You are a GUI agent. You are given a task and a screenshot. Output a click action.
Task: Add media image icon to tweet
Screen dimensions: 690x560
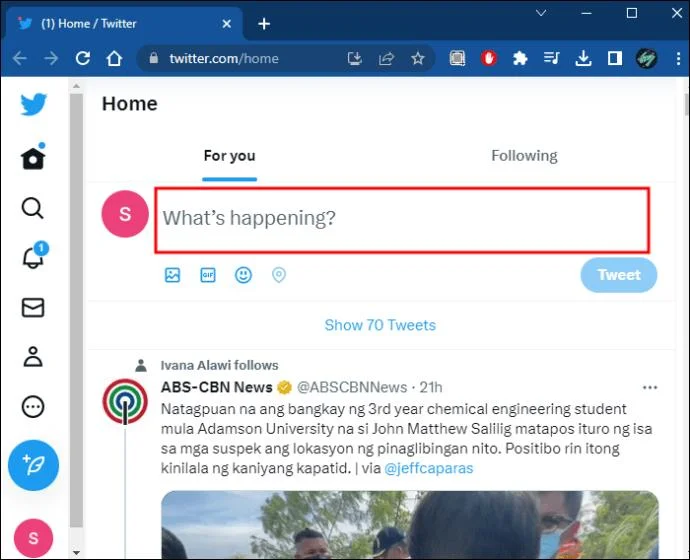pyautogui.click(x=172, y=275)
